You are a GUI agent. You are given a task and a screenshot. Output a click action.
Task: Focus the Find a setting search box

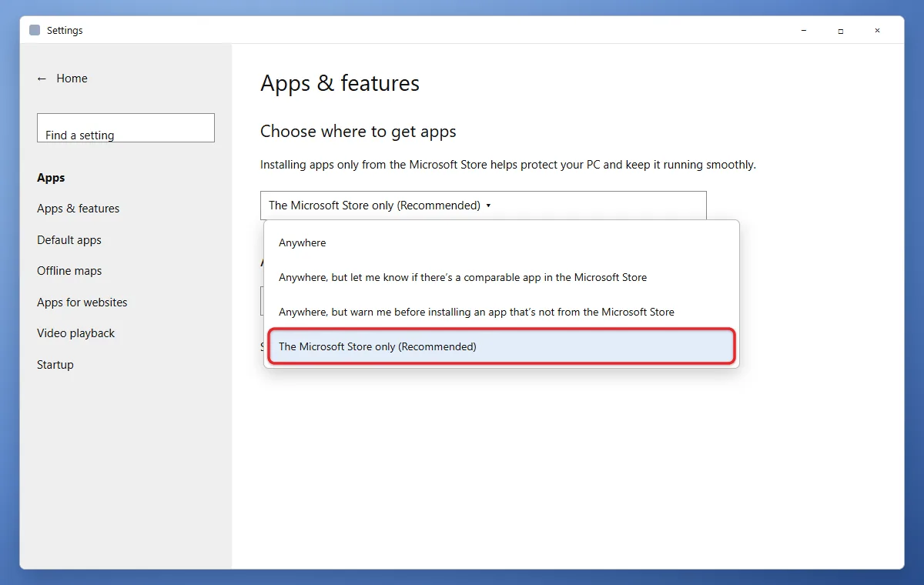click(126, 128)
